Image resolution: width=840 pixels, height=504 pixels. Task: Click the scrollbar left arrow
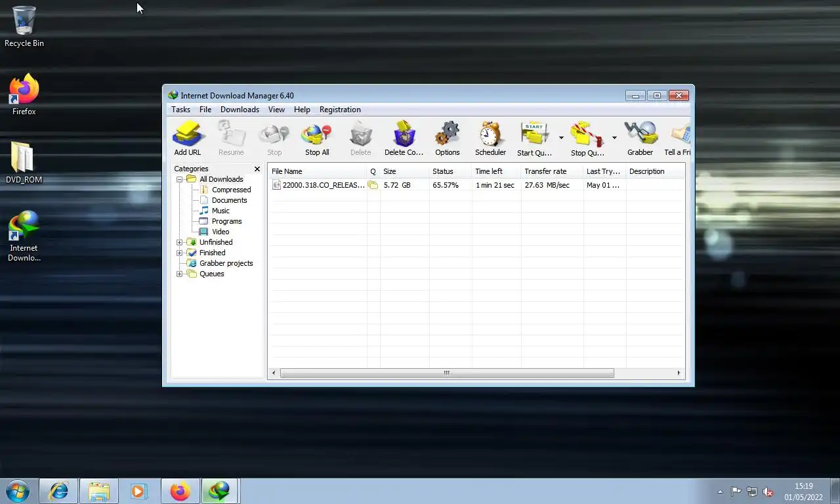click(x=274, y=373)
